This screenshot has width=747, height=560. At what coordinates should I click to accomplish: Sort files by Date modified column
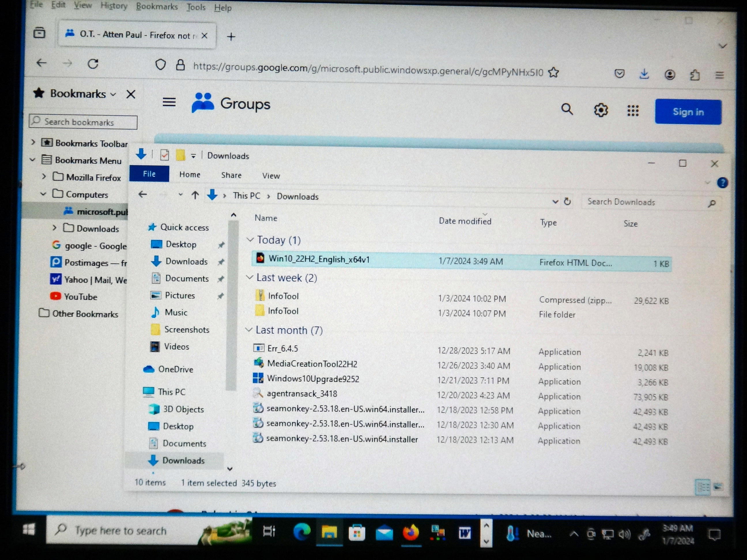465,221
